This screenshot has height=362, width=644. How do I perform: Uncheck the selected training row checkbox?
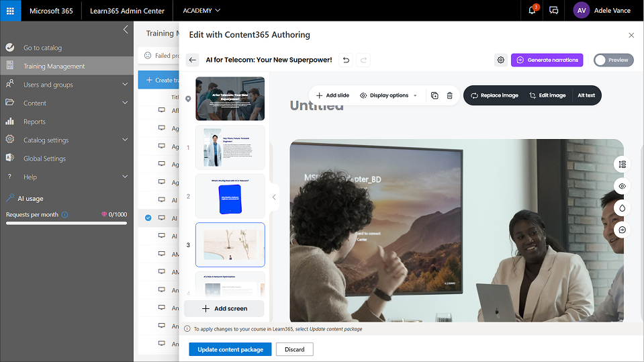pyautogui.click(x=148, y=218)
